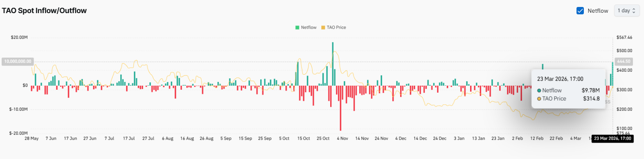644x159 pixels.
Task: Toggle the TAO Price legend series
Action: [333, 27]
